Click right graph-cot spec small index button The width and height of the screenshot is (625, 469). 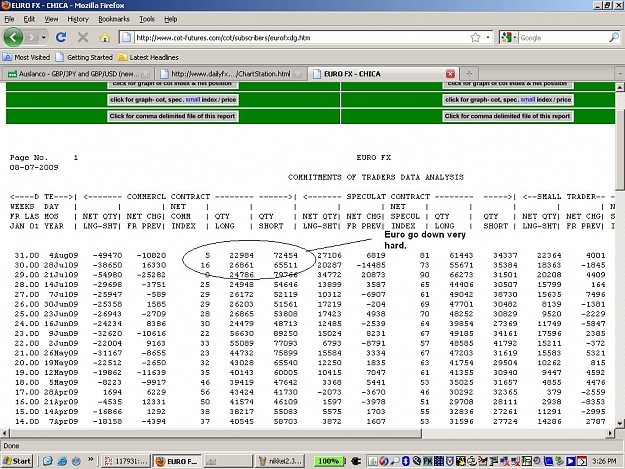508,100
